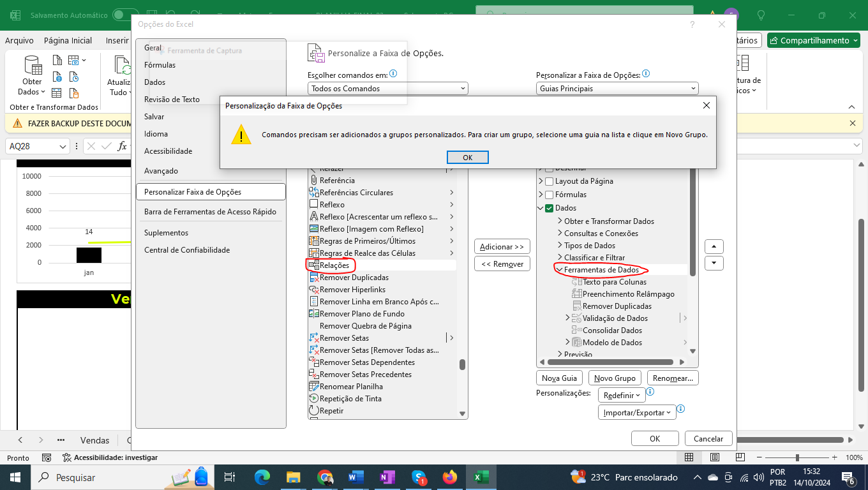This screenshot has width=868, height=490.
Task: Click Cancelar in Excel options dialog
Action: pyautogui.click(x=708, y=439)
